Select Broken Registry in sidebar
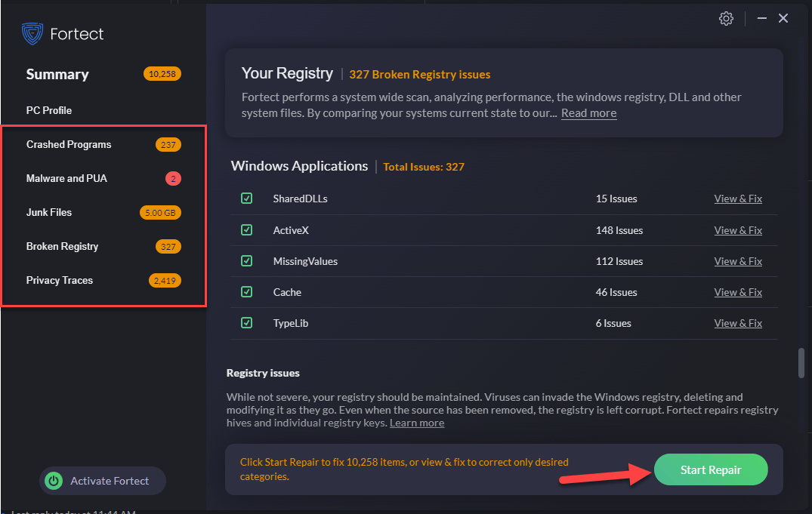This screenshot has width=812, height=514. pyautogui.click(x=62, y=247)
